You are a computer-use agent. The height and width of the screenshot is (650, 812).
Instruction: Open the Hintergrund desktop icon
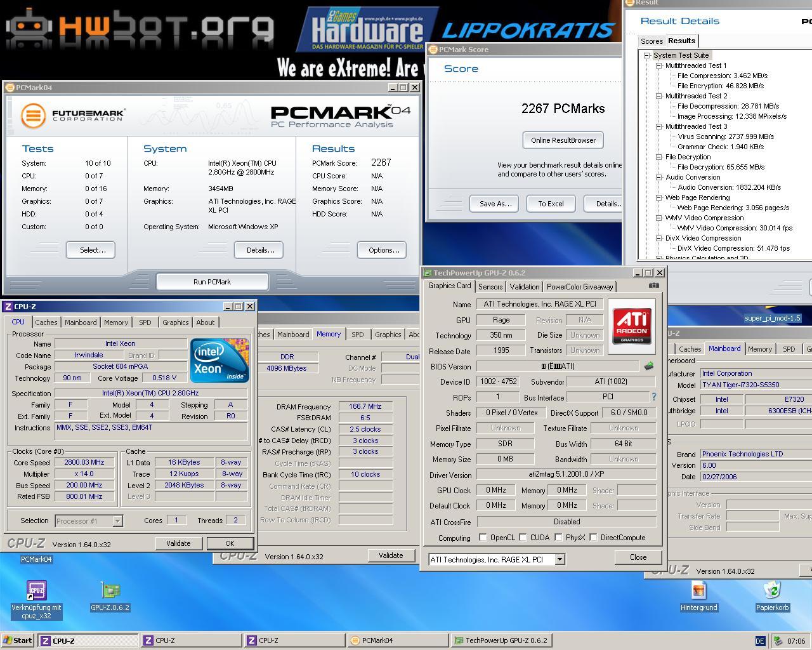(x=698, y=597)
